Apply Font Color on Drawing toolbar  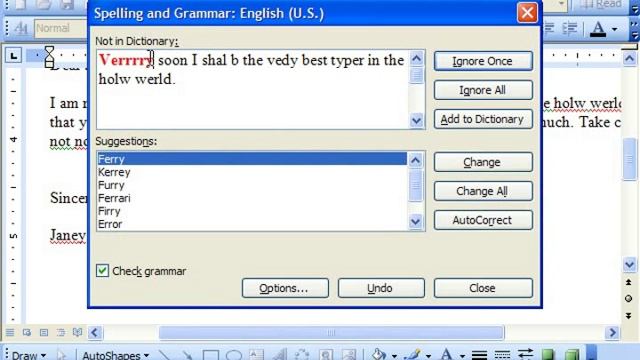(447, 354)
